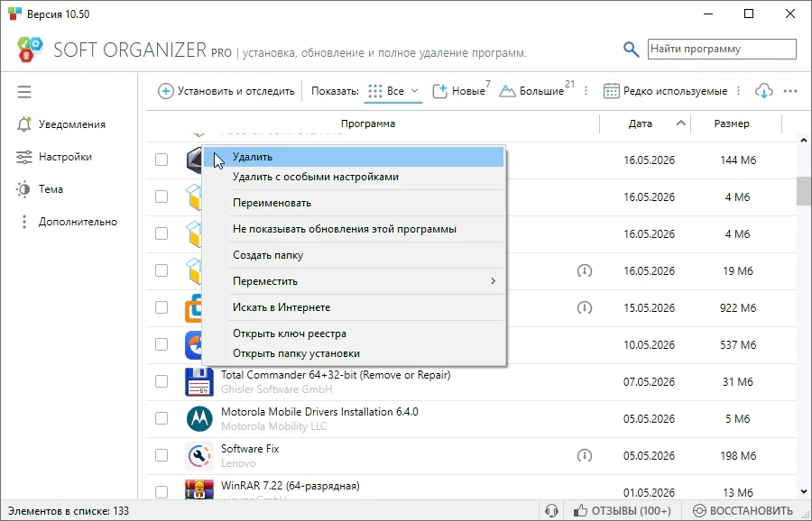Click the Новые filter label

coord(468,91)
